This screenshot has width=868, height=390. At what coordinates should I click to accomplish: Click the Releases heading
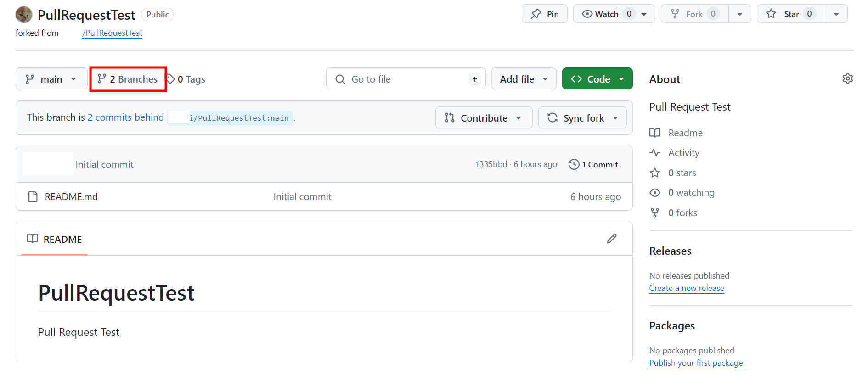click(670, 251)
